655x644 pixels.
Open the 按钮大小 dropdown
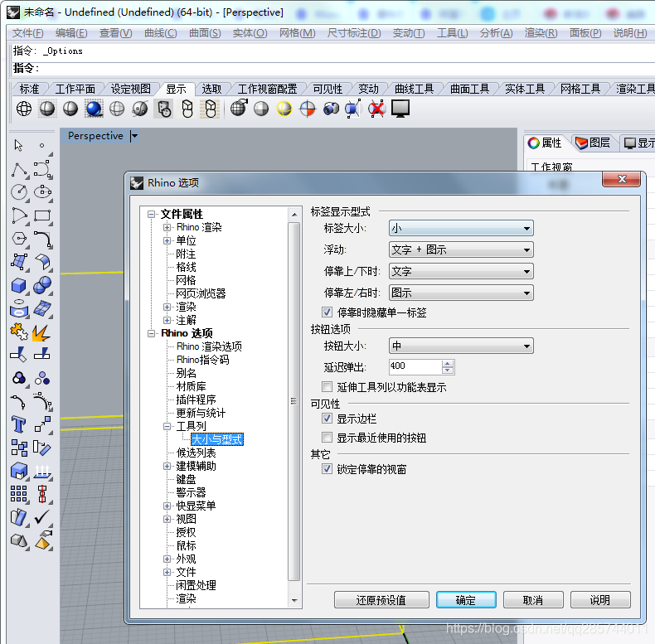click(x=461, y=346)
